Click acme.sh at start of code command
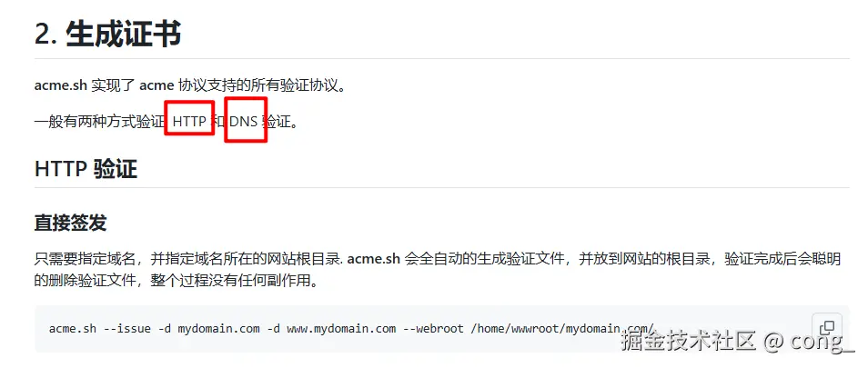This screenshot has height=368, width=868. [x=73, y=328]
